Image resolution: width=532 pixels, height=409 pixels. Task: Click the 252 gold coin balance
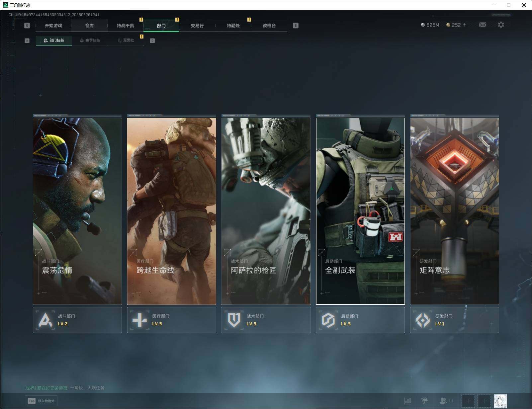453,25
